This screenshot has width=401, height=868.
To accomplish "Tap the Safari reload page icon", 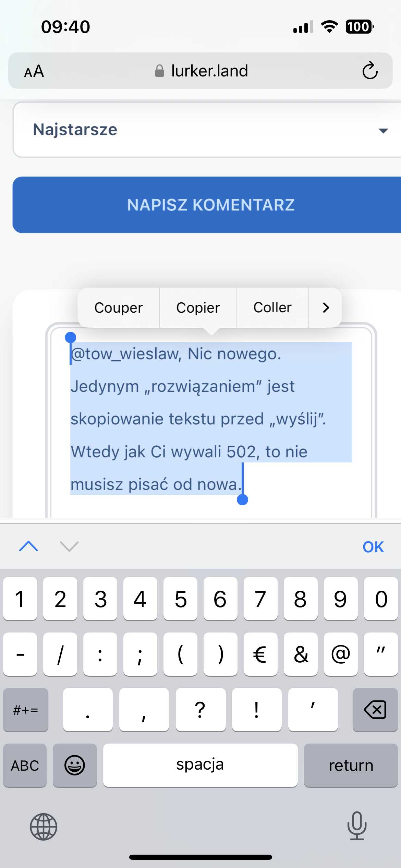I will coord(370,71).
